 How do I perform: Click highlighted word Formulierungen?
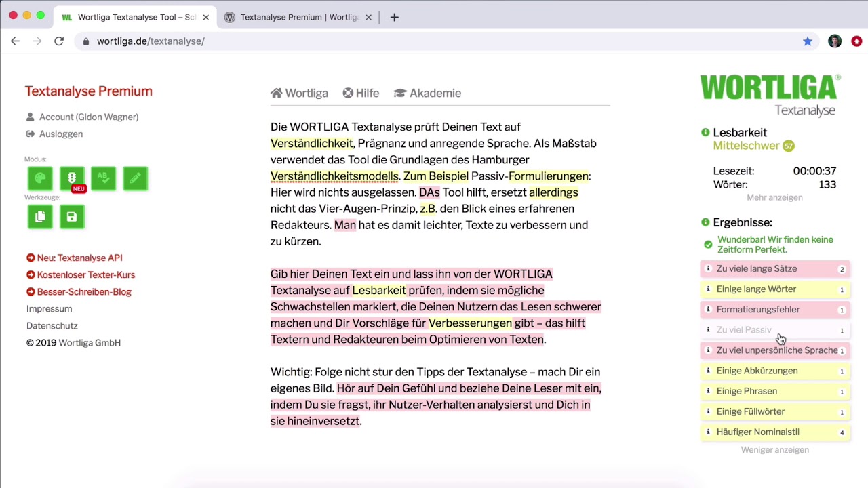[x=548, y=176]
